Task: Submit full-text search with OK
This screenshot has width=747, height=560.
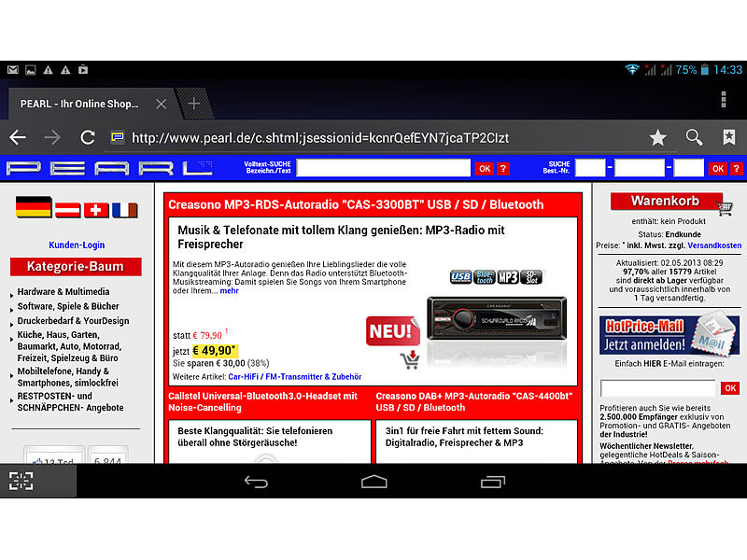Action: coord(485,169)
